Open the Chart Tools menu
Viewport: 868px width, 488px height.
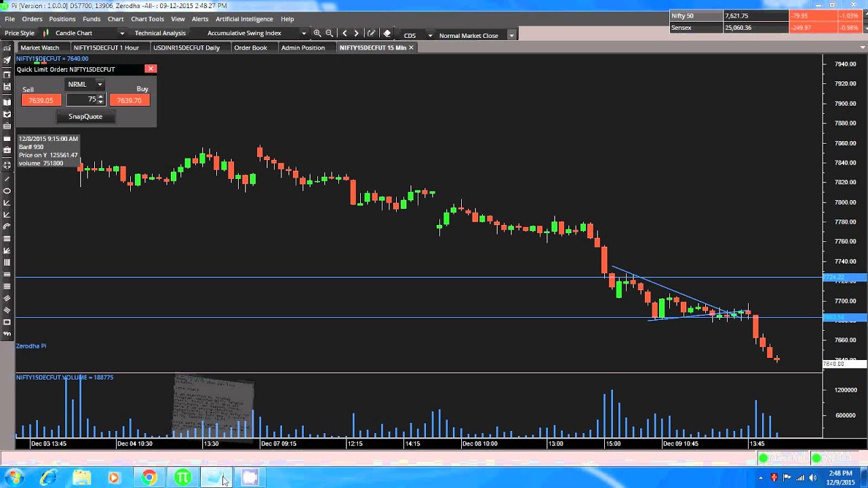coord(147,19)
